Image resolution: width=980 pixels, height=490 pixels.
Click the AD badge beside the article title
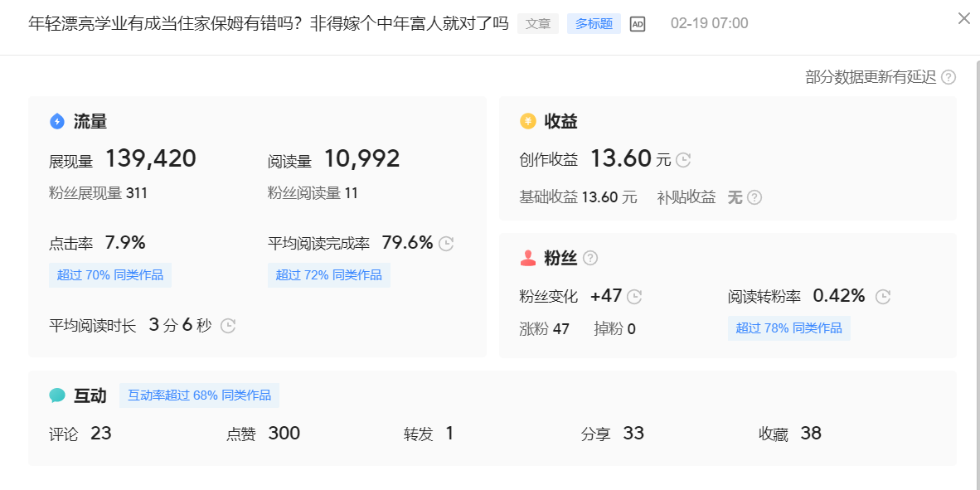coord(636,23)
